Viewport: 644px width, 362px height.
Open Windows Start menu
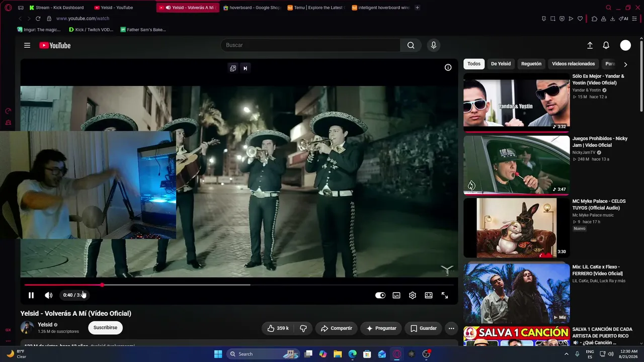pos(218,354)
